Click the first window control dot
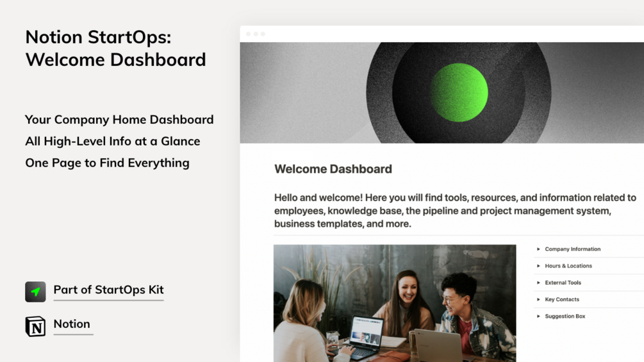Screen dimensions: 644x362 point(248,34)
